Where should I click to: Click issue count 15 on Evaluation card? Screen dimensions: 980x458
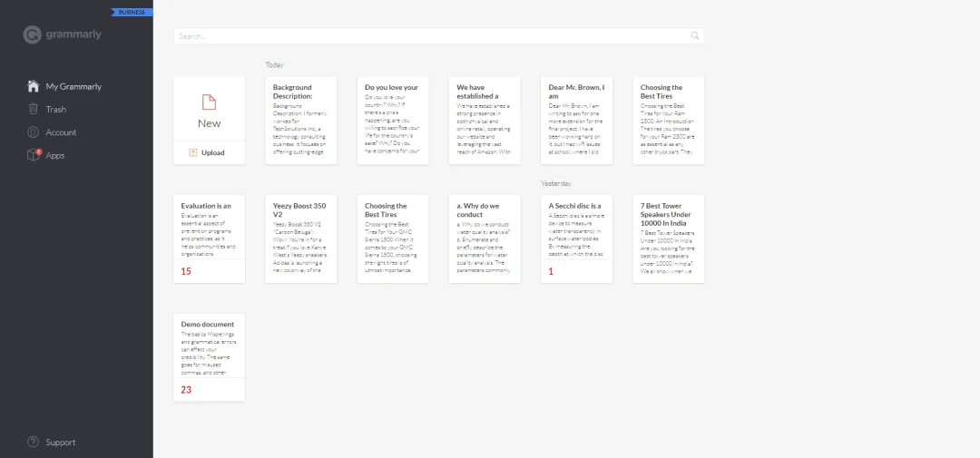pyautogui.click(x=186, y=271)
